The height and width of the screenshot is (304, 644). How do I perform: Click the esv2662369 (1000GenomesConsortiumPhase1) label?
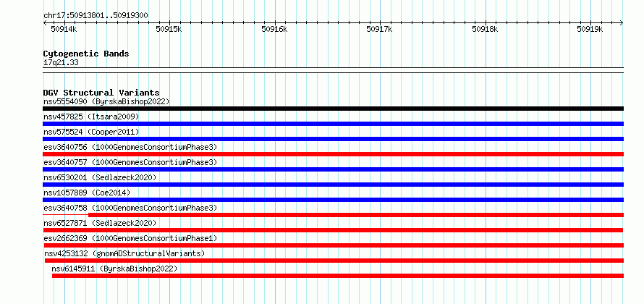pos(130,238)
